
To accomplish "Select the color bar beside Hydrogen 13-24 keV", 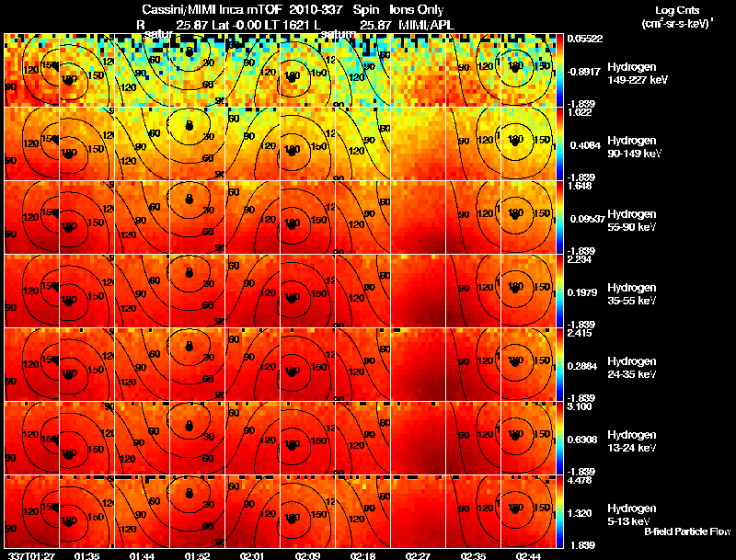I will coord(559,439).
